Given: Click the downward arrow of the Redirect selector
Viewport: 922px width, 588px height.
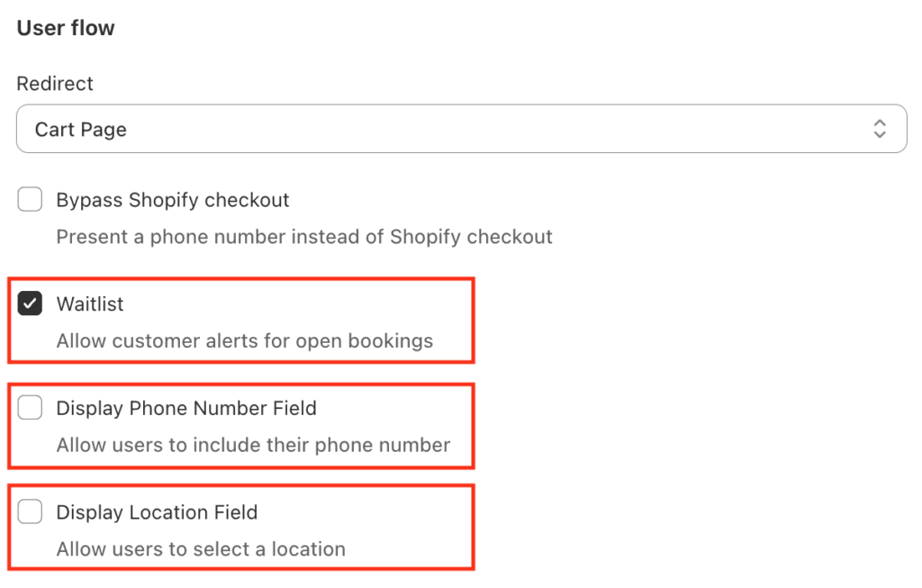Looking at the screenshot, I should (x=880, y=135).
